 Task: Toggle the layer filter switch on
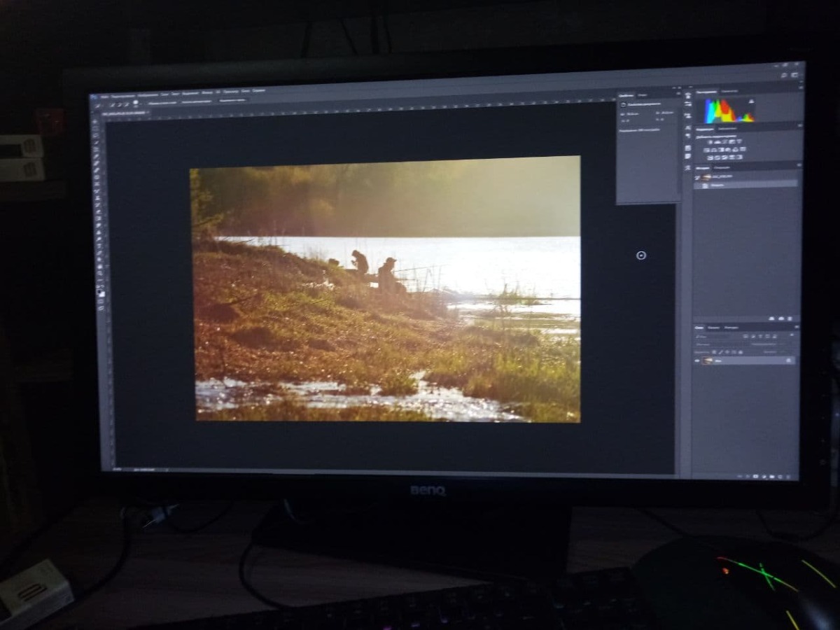pyautogui.click(x=792, y=335)
